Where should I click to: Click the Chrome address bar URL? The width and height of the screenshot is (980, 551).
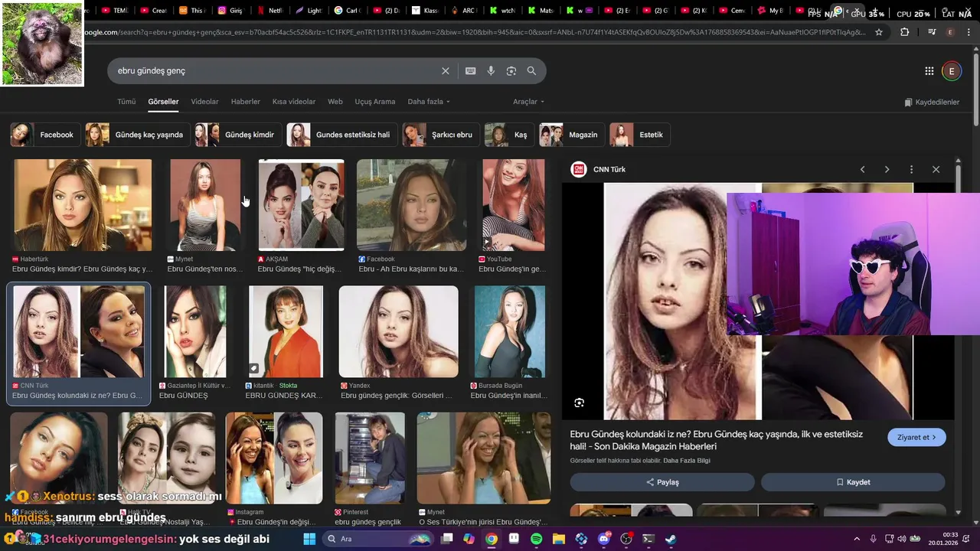[x=475, y=32]
